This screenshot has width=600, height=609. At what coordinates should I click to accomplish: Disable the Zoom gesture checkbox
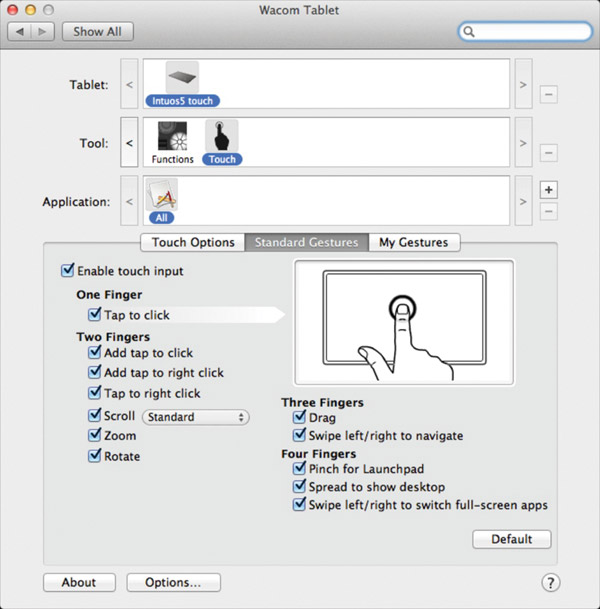click(95, 435)
